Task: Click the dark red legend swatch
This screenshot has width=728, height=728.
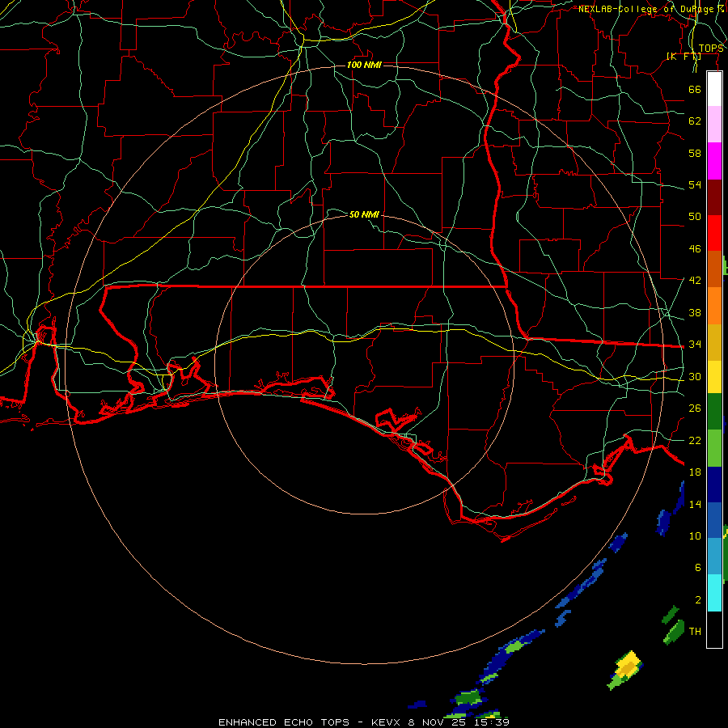Action: (x=714, y=197)
